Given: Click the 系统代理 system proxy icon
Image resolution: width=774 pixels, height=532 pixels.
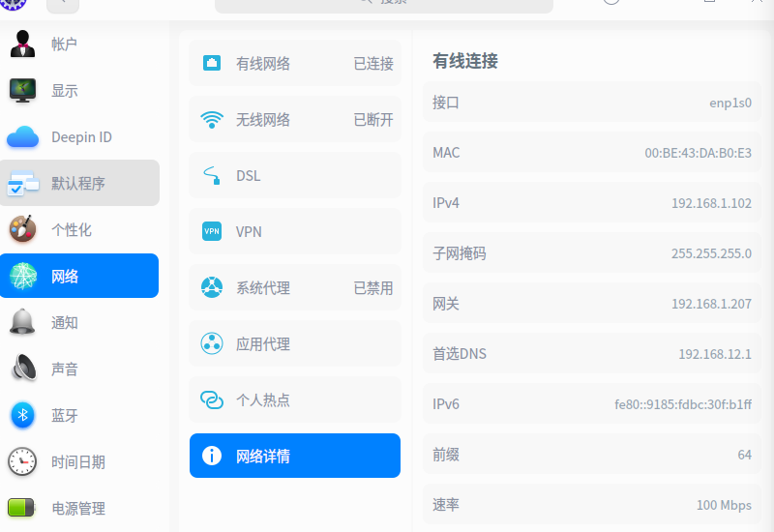Looking at the screenshot, I should [x=212, y=287].
